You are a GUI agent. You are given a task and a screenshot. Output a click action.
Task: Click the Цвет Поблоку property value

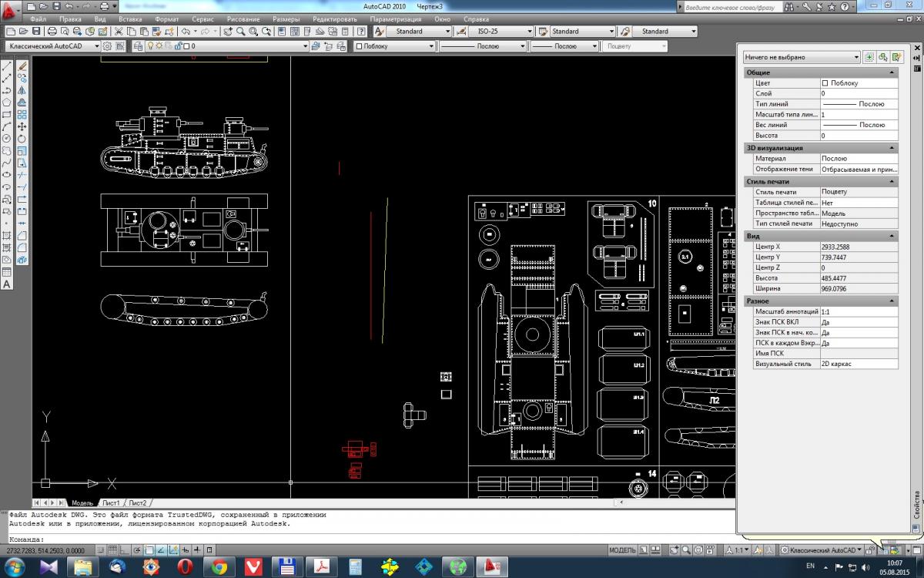859,82
